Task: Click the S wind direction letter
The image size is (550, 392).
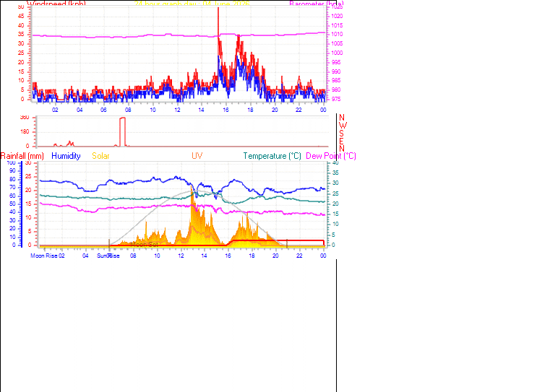Action: 341,134
